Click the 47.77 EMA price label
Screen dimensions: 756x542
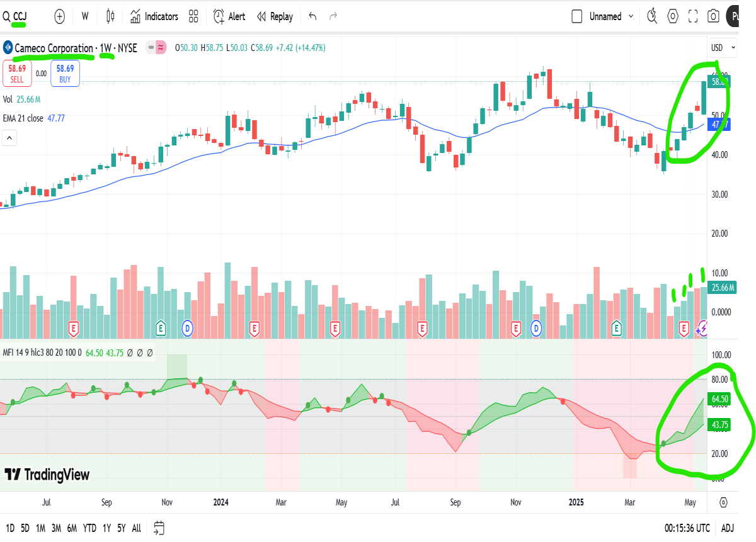[x=719, y=125]
